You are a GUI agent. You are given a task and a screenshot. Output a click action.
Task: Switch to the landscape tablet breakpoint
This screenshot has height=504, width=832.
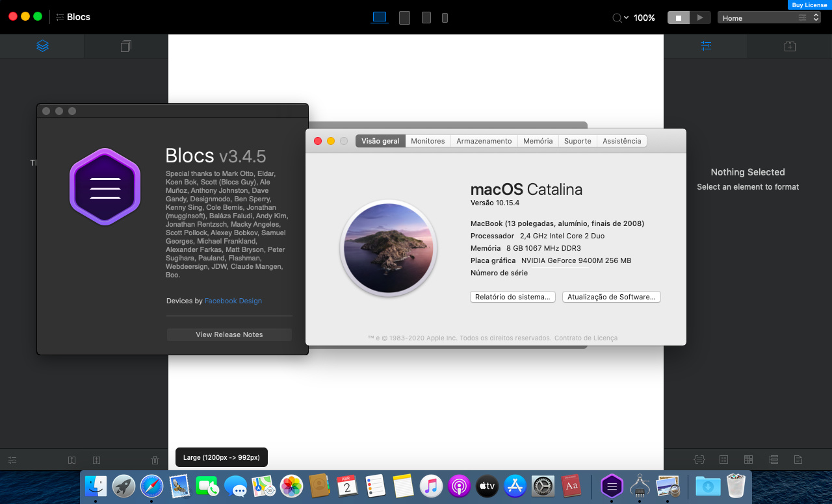coord(404,18)
